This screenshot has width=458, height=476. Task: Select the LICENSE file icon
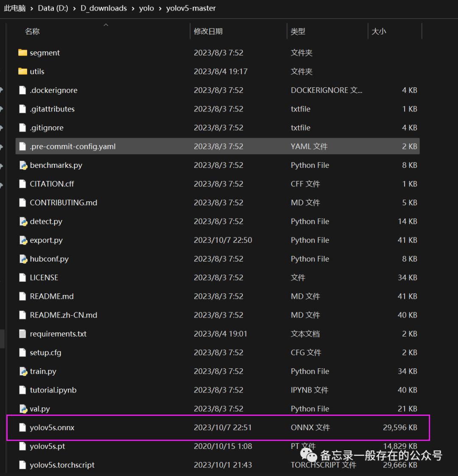click(x=22, y=278)
